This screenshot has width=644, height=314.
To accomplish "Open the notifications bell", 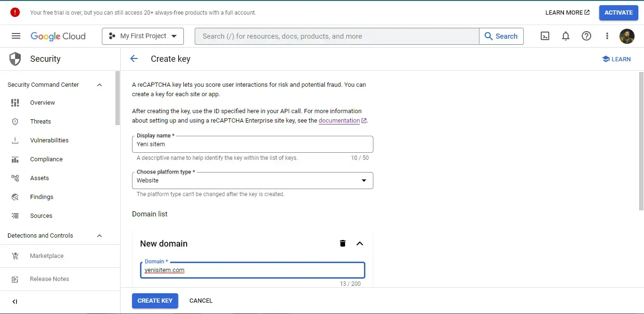I will [566, 36].
